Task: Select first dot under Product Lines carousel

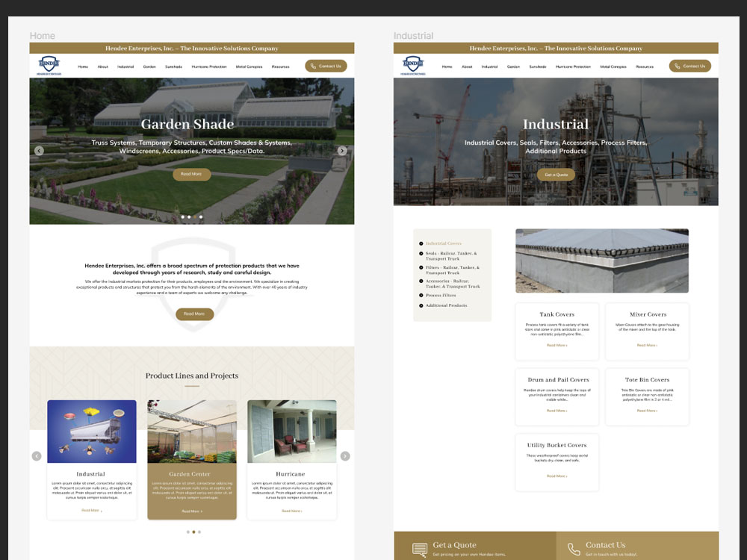Action: 188,532
